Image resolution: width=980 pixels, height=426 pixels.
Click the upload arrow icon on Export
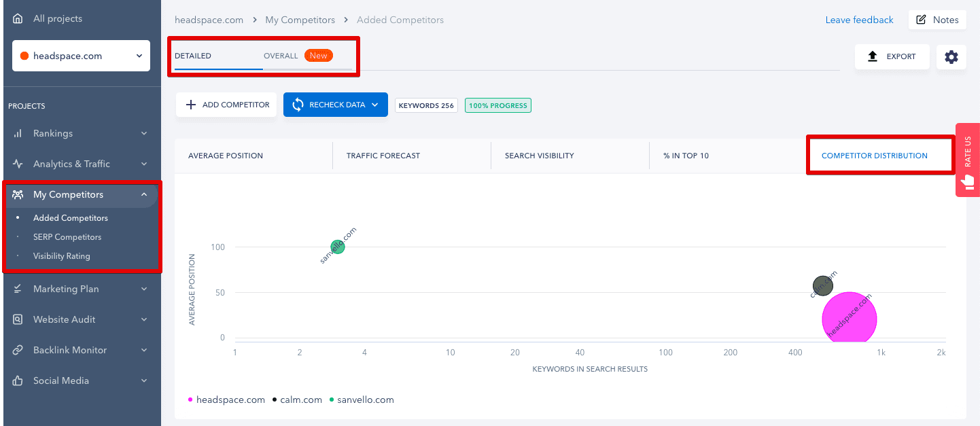873,56
